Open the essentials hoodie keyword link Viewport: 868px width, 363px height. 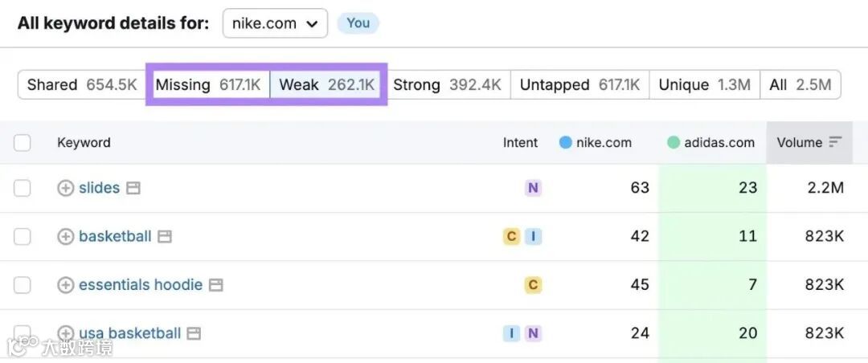click(141, 285)
